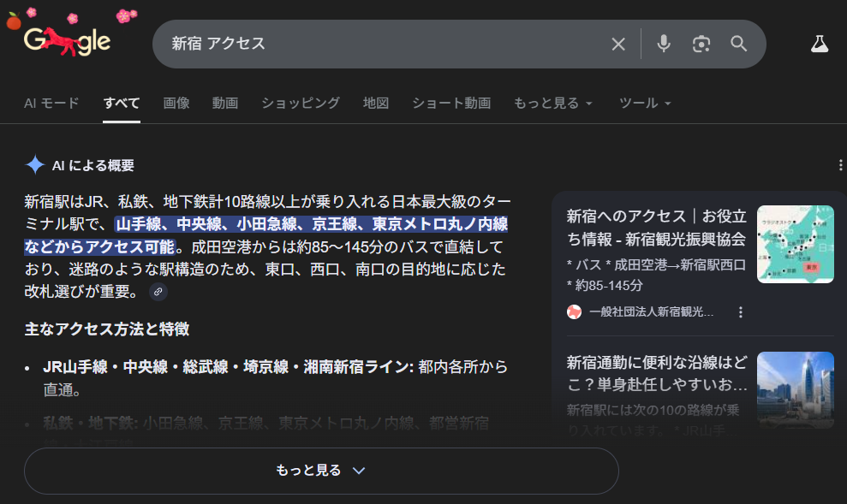Viewport: 847px width, 504px height.
Task: Open Google Lens image search
Action: coord(701,44)
